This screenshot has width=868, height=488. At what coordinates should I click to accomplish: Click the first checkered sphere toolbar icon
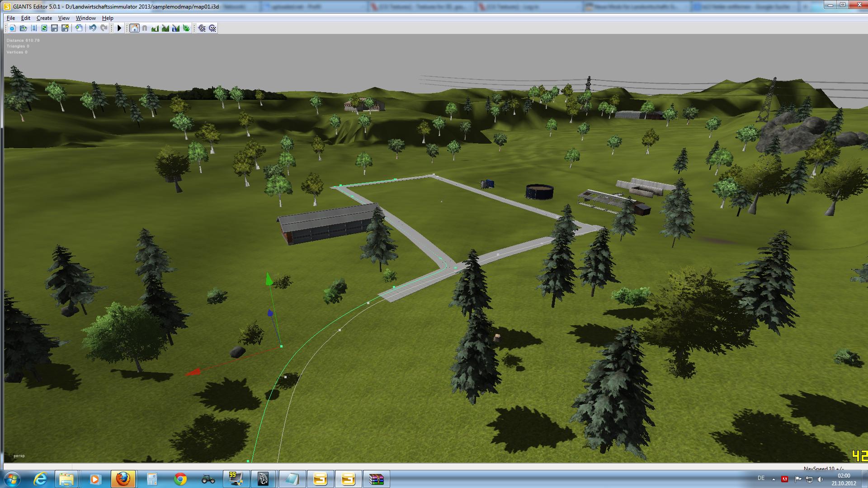(x=202, y=28)
